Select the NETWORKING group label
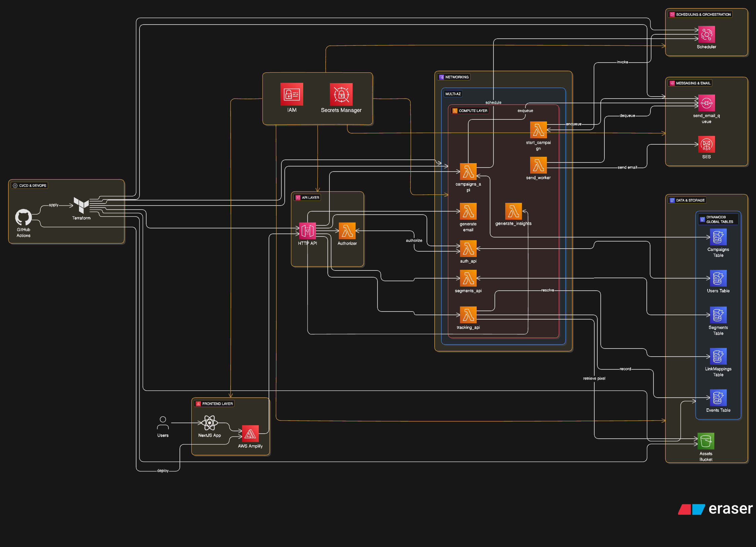Screen dimensions: 756x547 point(453,77)
